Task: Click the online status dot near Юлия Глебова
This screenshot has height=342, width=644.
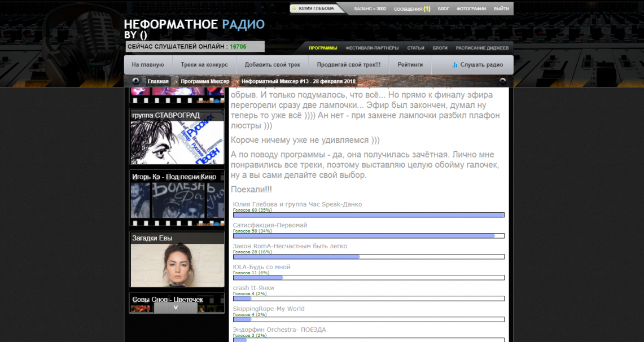Action: click(x=294, y=8)
